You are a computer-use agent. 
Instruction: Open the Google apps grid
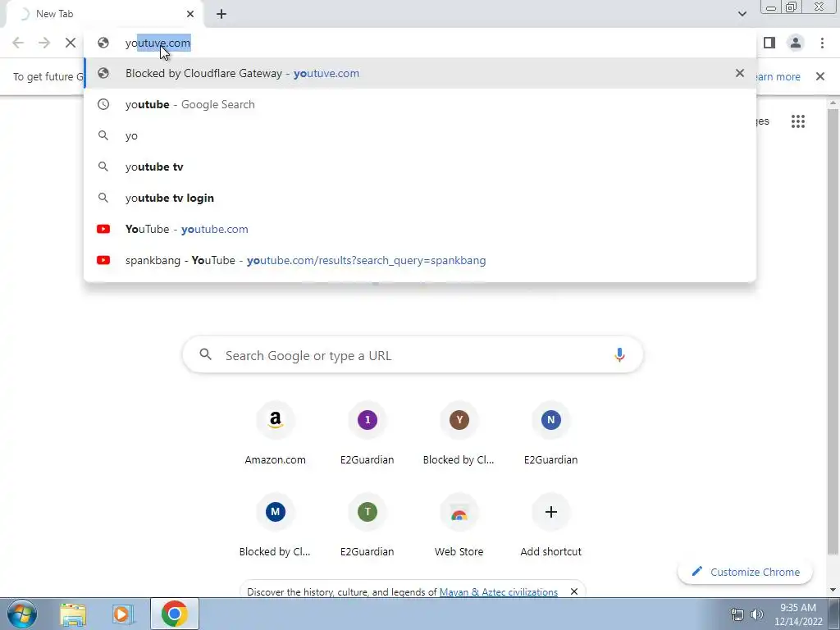tap(797, 121)
